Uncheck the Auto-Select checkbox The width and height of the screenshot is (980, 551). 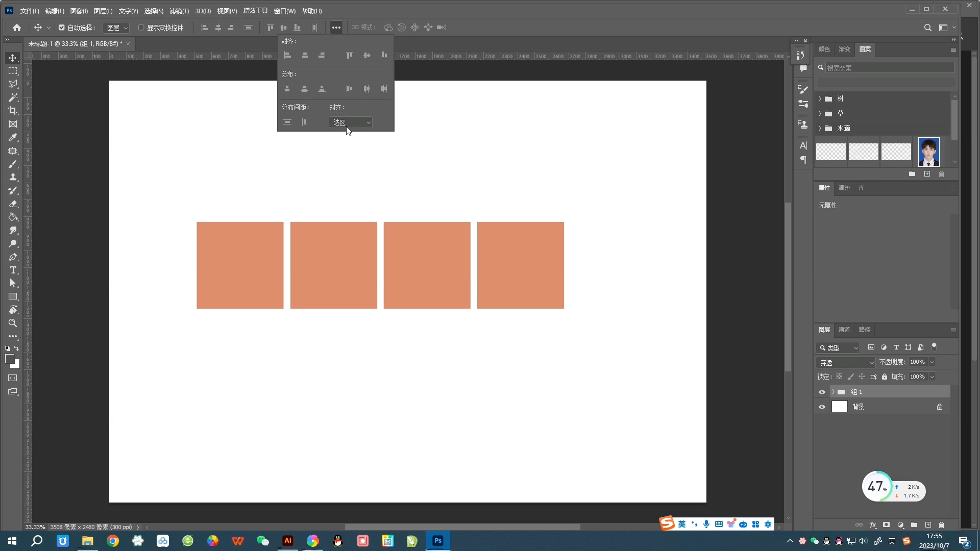pyautogui.click(x=62, y=28)
